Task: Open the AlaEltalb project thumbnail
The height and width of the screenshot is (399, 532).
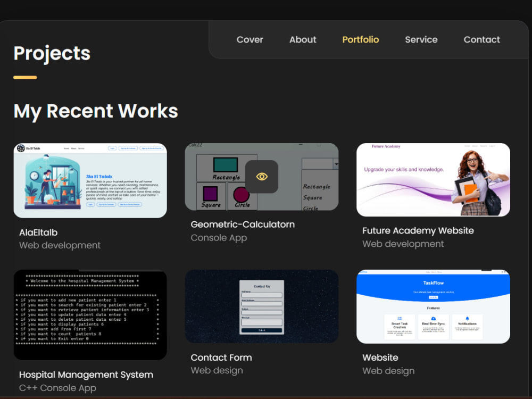Action: click(90, 180)
